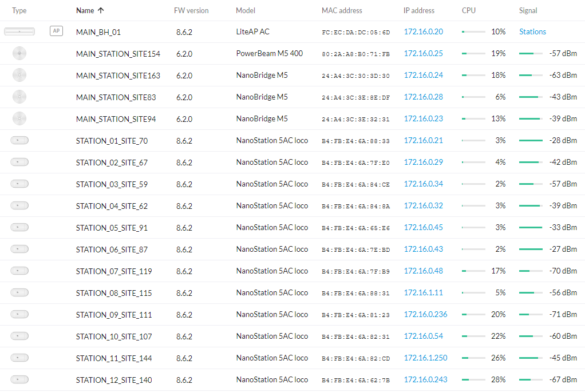Click MAC address B4:FB:E4:6A:62:7B
The width and height of the screenshot is (585, 392).
(356, 379)
